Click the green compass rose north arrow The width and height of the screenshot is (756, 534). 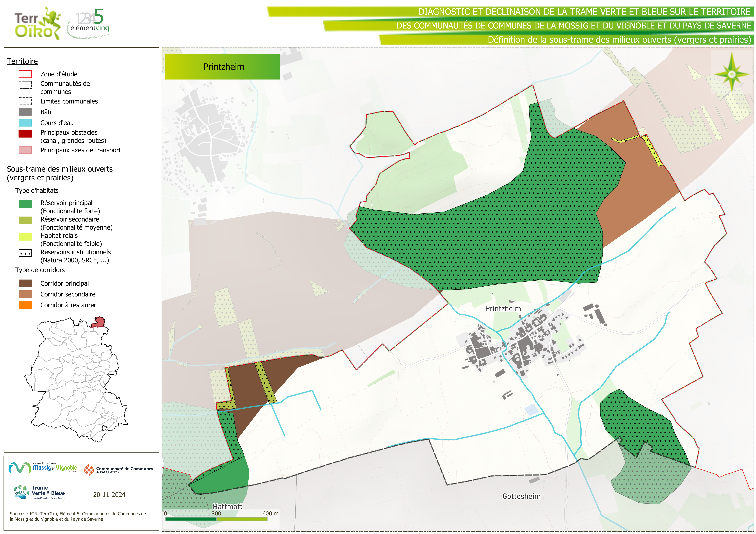(732, 74)
